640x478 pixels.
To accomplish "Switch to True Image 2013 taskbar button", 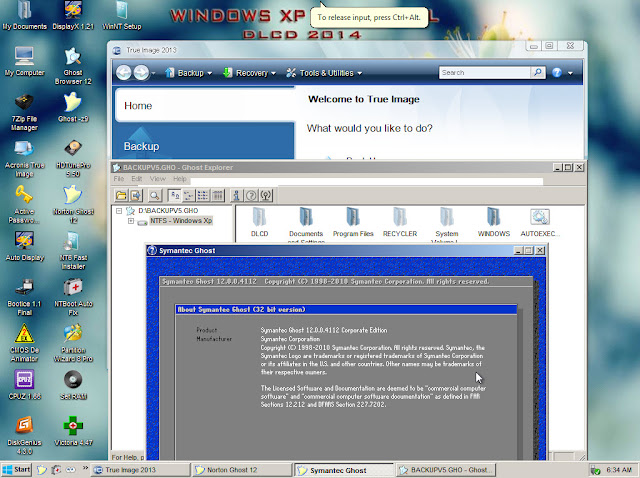I will point(140,470).
